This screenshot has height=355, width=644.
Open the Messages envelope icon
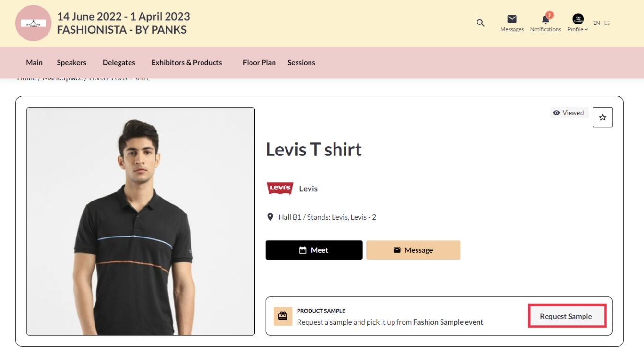pyautogui.click(x=512, y=19)
